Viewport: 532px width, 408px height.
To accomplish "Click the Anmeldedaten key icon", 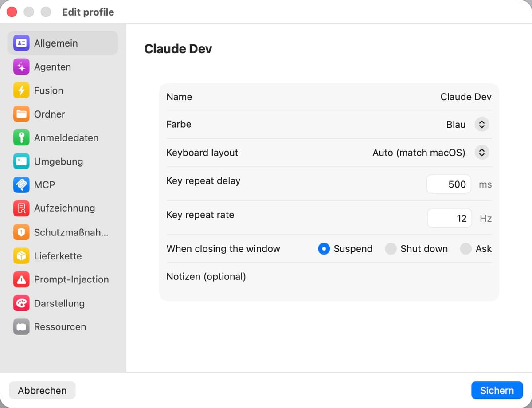I will (21, 138).
